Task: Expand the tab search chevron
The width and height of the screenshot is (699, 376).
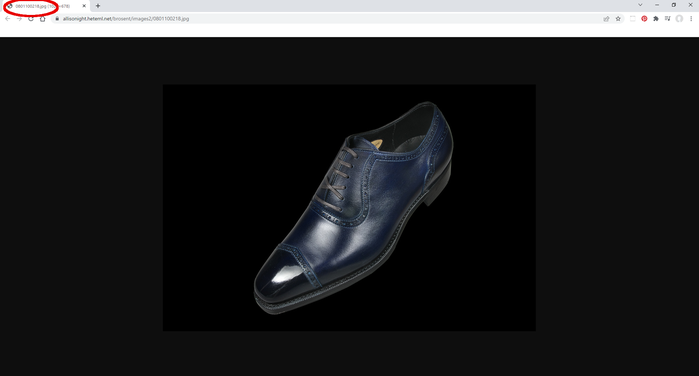Action: coord(640,5)
